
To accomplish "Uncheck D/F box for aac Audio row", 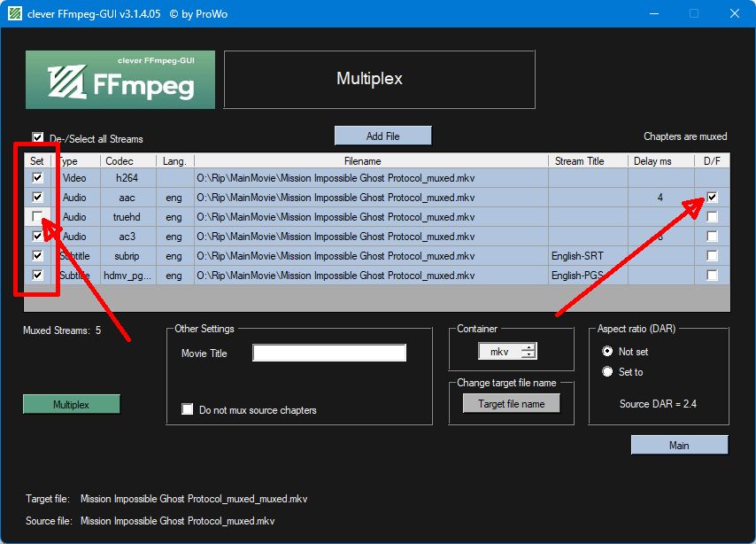I will (712, 197).
